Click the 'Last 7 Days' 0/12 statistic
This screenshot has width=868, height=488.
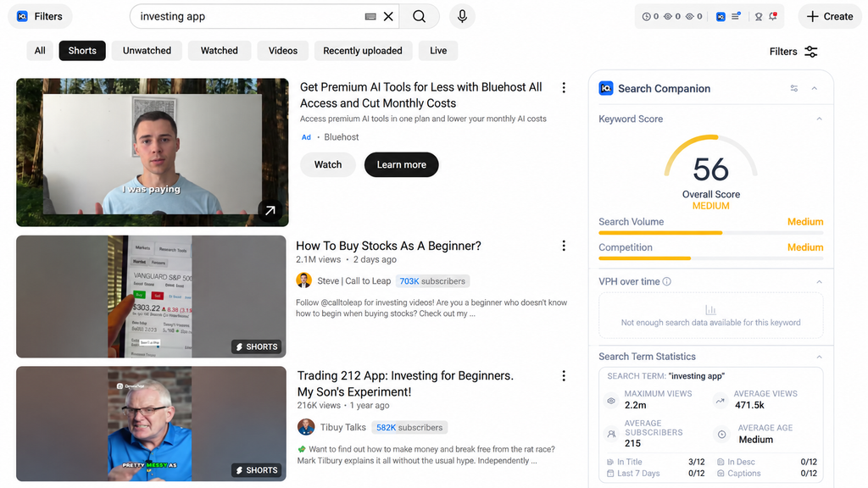coord(655,473)
